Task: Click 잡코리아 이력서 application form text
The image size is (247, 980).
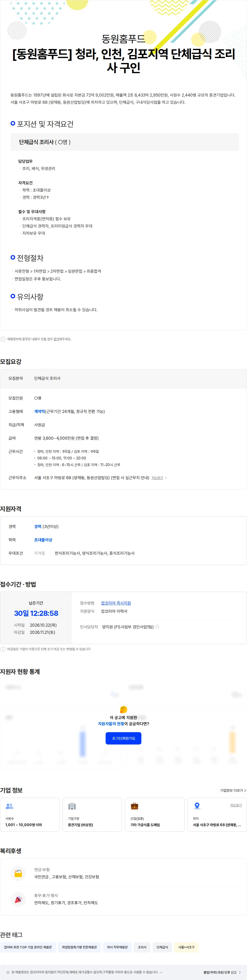Action: (x=114, y=611)
